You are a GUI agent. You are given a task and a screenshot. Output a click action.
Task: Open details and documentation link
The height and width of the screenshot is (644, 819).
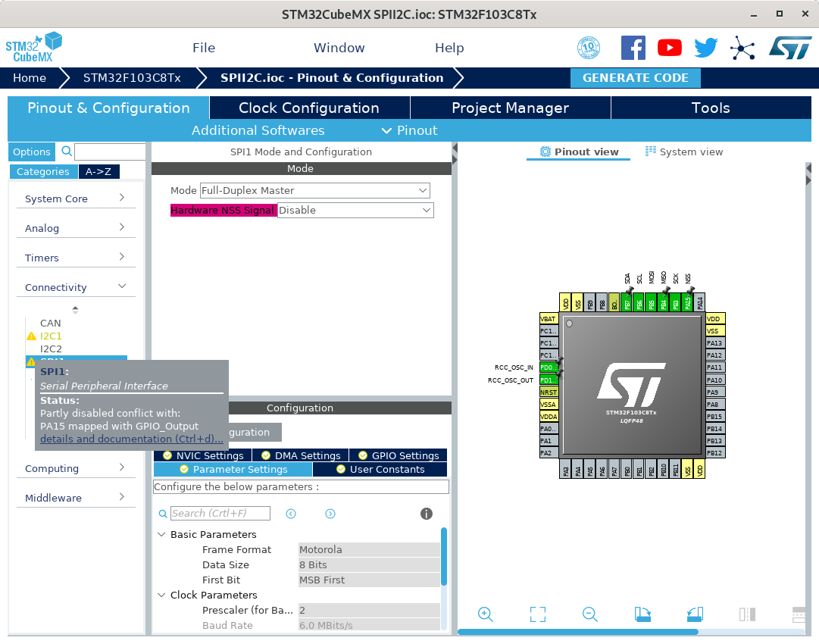point(132,439)
